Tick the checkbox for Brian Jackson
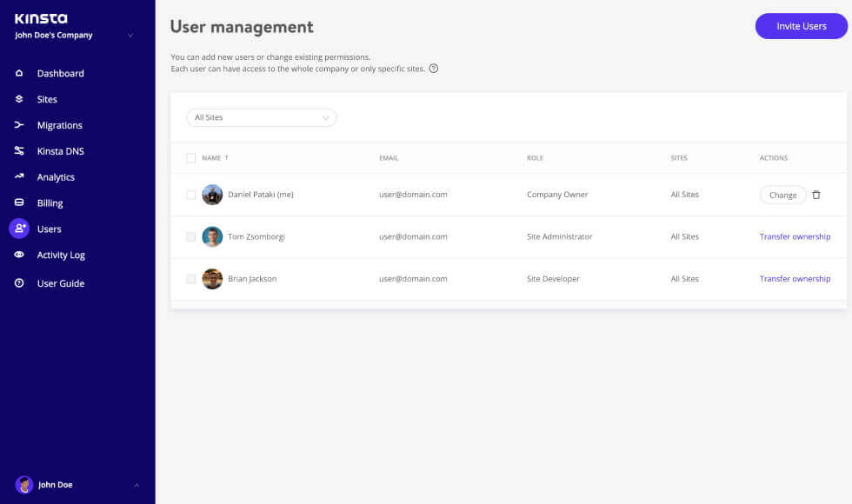 pyautogui.click(x=192, y=278)
